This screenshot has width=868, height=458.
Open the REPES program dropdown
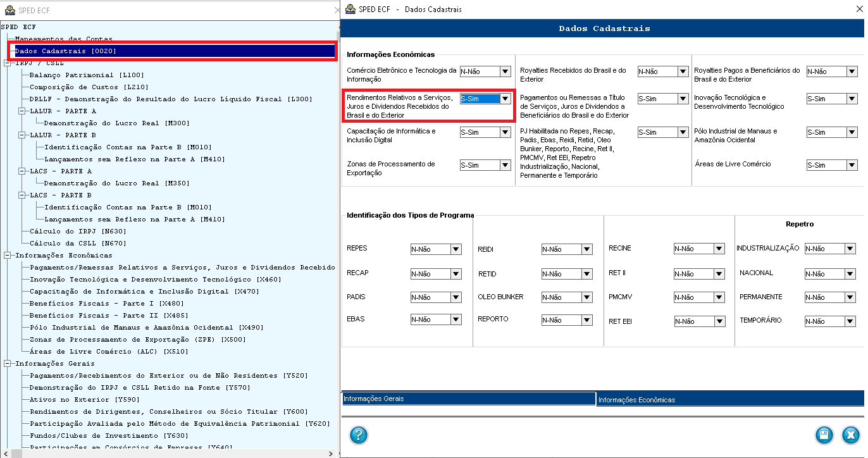pyautogui.click(x=456, y=249)
